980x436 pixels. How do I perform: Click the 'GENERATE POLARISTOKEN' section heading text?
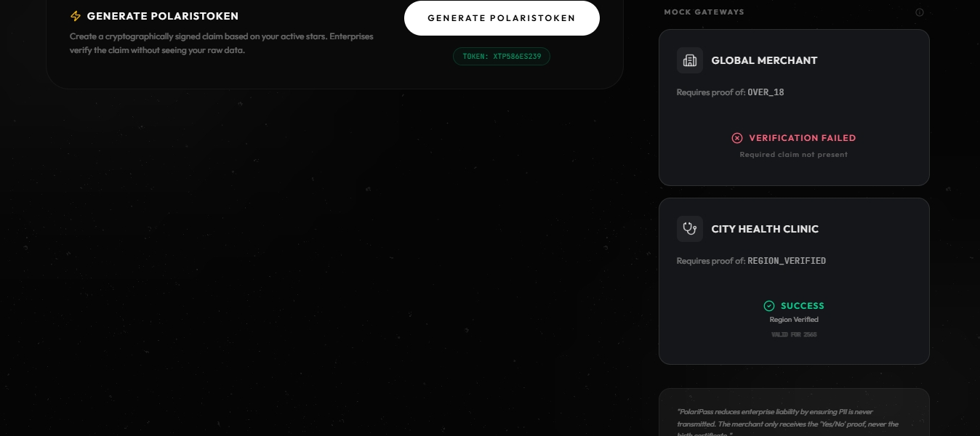(163, 16)
